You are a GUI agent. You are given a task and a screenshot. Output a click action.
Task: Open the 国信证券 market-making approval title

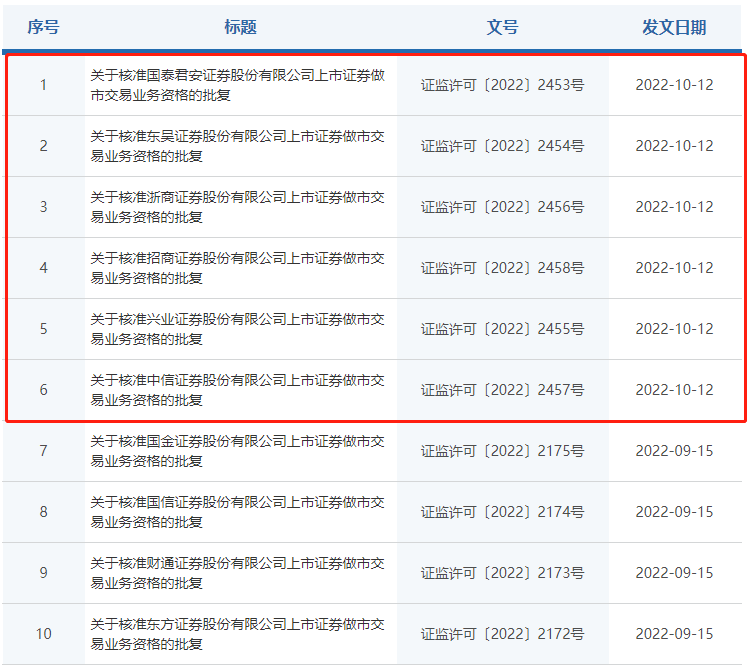[x=237, y=512]
